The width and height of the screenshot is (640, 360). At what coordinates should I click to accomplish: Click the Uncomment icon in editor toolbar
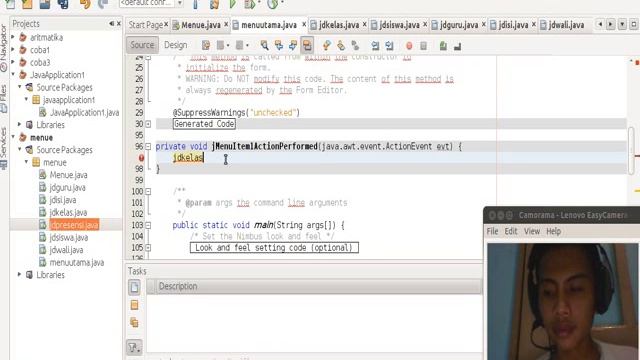click(x=458, y=46)
